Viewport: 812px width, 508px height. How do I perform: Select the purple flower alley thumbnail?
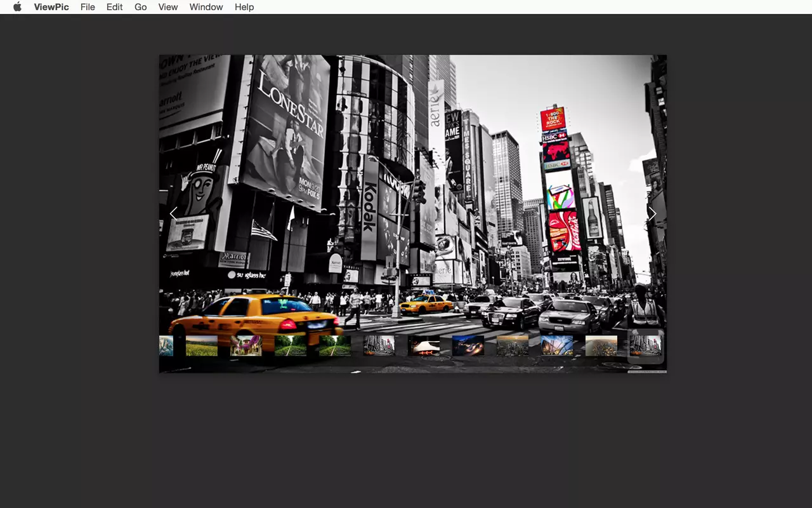click(x=246, y=346)
